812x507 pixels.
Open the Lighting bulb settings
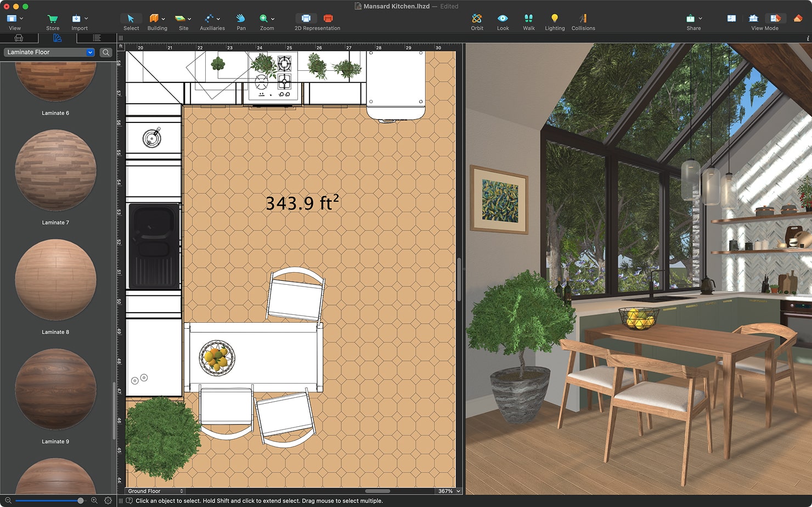click(555, 19)
